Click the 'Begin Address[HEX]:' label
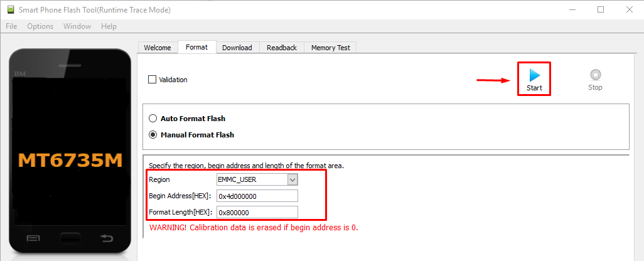The image size is (644, 261). click(x=180, y=196)
